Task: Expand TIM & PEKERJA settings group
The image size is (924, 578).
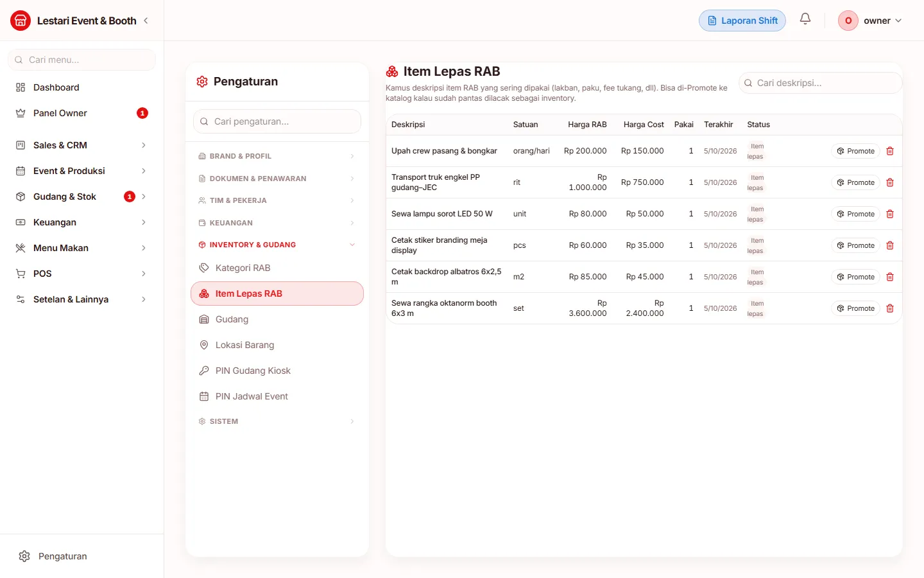Action: (x=277, y=200)
